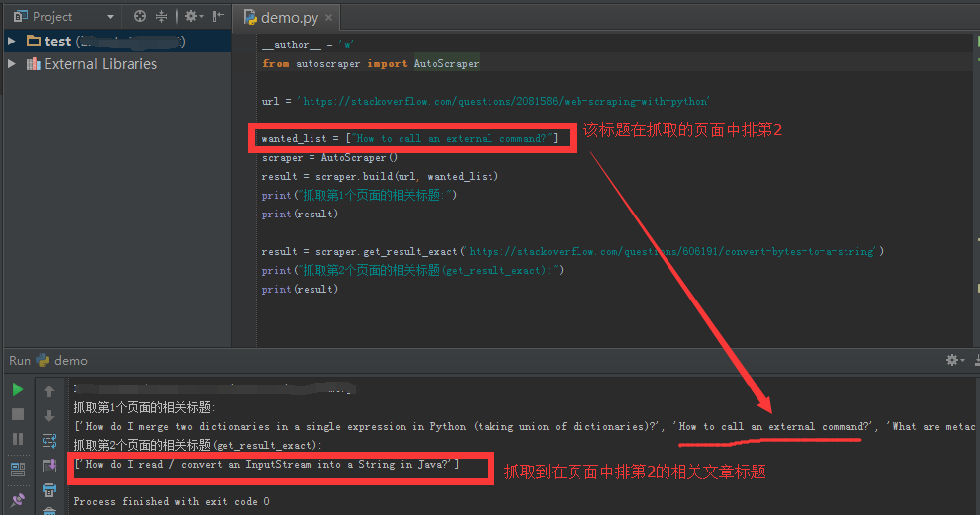This screenshot has height=515, width=980.
Task: Click the Stop process square icon
Action: pos(18,414)
